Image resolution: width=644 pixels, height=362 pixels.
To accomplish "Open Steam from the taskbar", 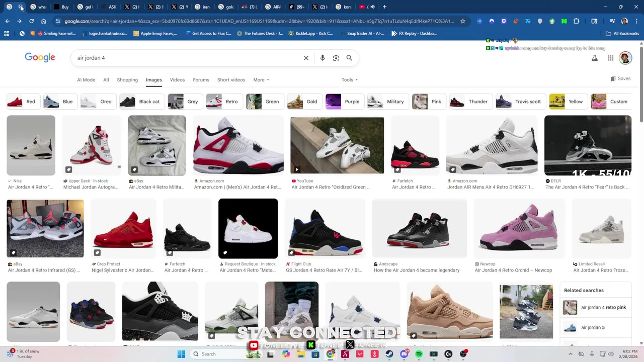I will [x=389, y=354].
